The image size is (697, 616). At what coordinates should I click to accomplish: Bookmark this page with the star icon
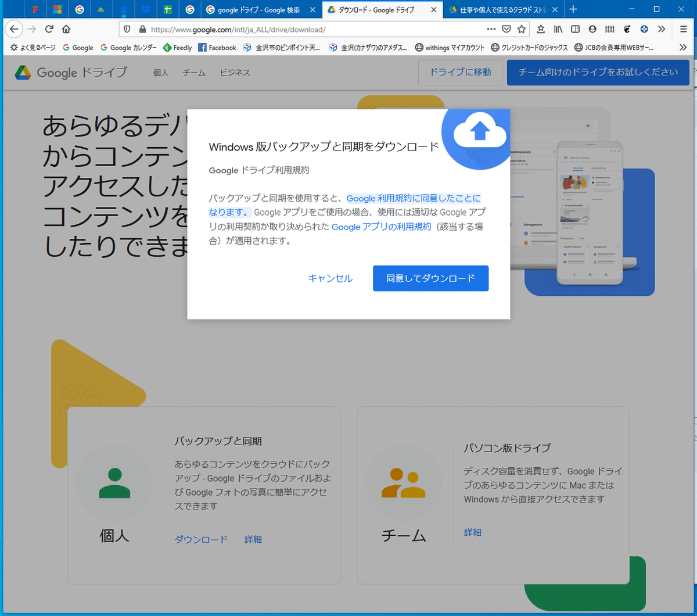522,28
